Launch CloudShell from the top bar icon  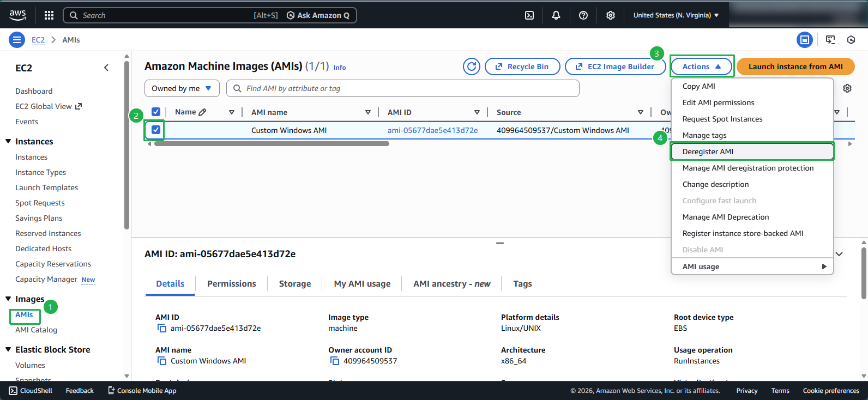529,15
